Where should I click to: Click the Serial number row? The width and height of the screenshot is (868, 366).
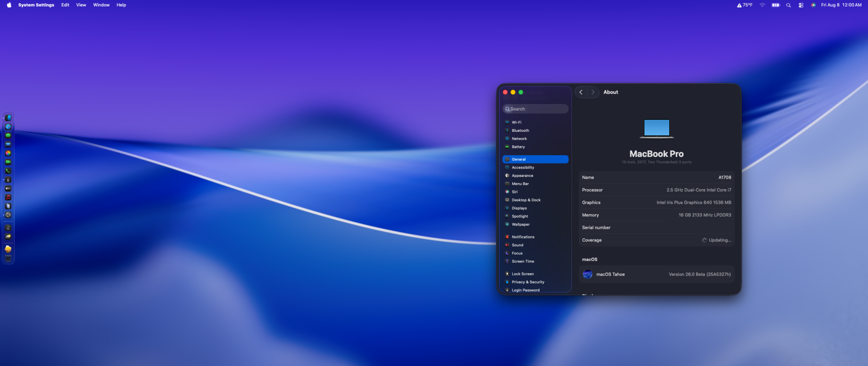657,228
